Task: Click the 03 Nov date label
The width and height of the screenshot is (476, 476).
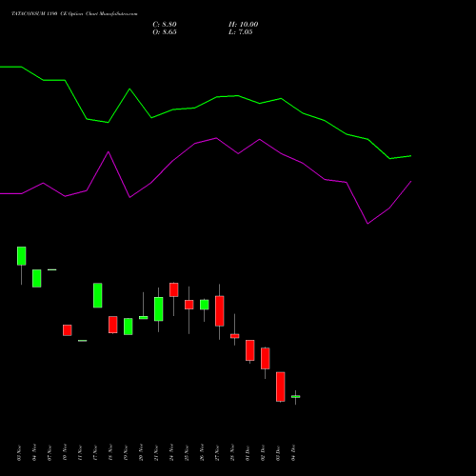Action: (x=19, y=453)
